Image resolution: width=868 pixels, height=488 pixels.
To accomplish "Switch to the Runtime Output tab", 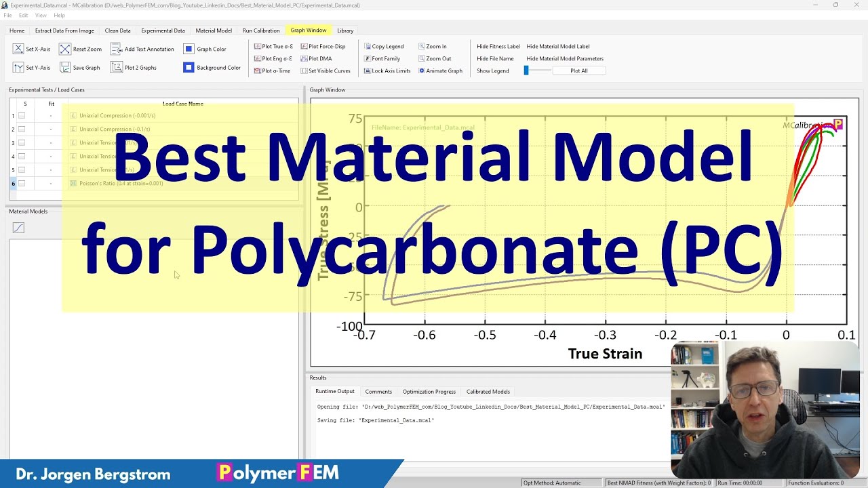I will coord(335,391).
